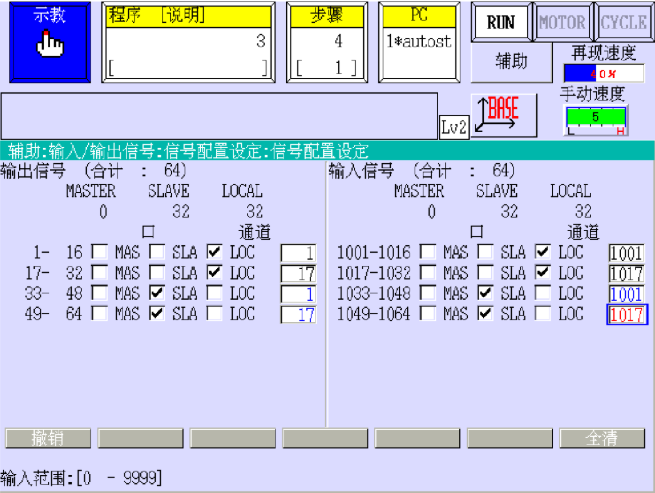This screenshot has height=493, width=655.
Task: Check LOC for output signals 49-64
Action: click(x=214, y=313)
